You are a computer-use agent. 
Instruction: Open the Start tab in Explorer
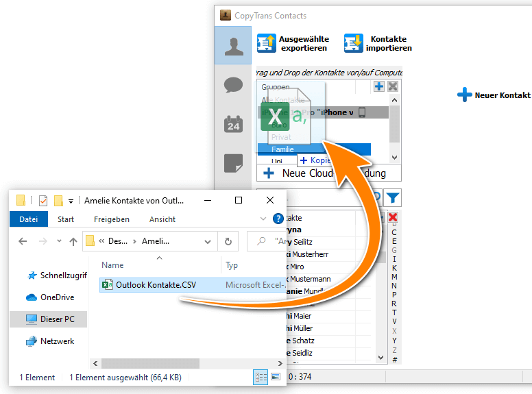[66, 219]
